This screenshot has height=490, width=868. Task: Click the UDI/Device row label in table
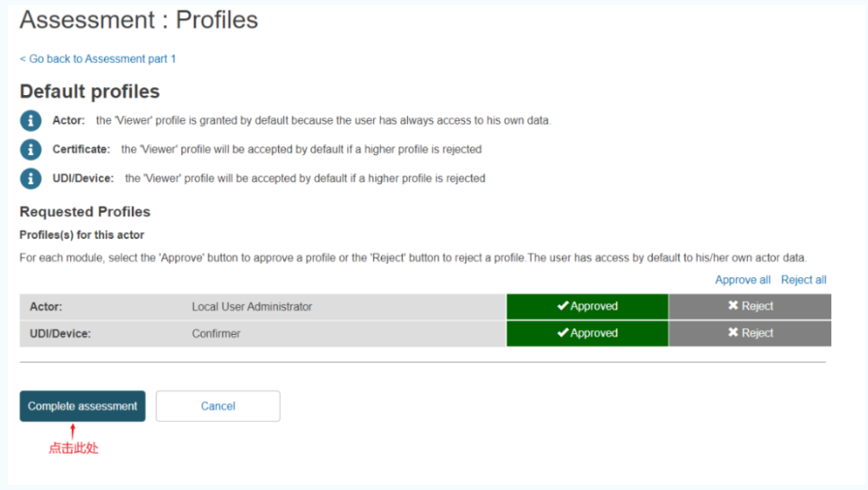tap(60, 334)
